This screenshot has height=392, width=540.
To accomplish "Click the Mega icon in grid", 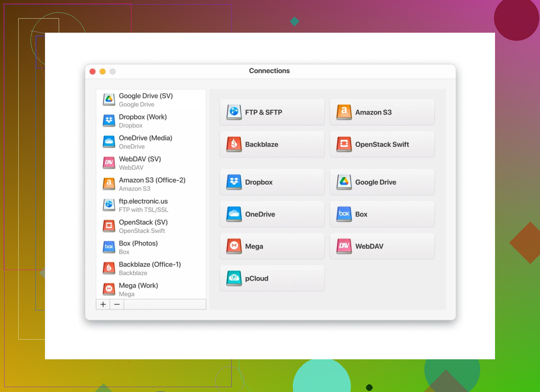I will pyautogui.click(x=234, y=246).
